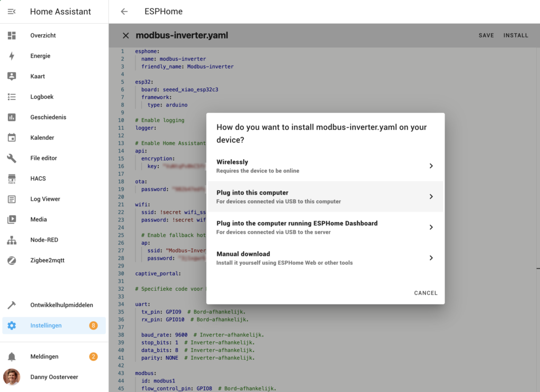Open Danny Oosterveer user profile
Image resolution: width=540 pixels, height=392 pixels.
pyautogui.click(x=53, y=377)
